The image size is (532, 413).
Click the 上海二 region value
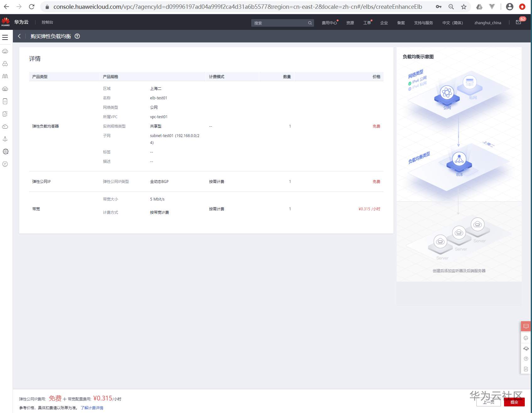point(156,88)
